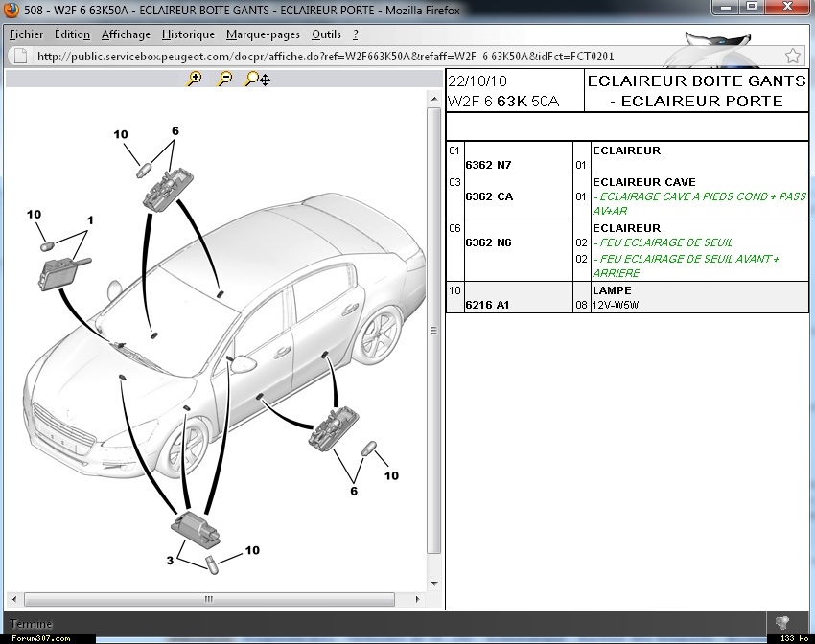
Task: Click the diagram's vertical scroll up arrow
Action: (434, 99)
